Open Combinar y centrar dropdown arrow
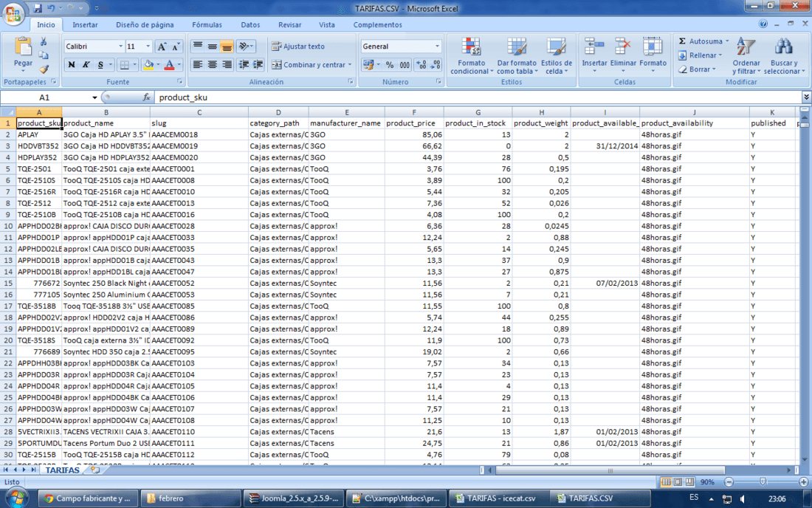This screenshot has height=508, width=812. pyautogui.click(x=350, y=65)
